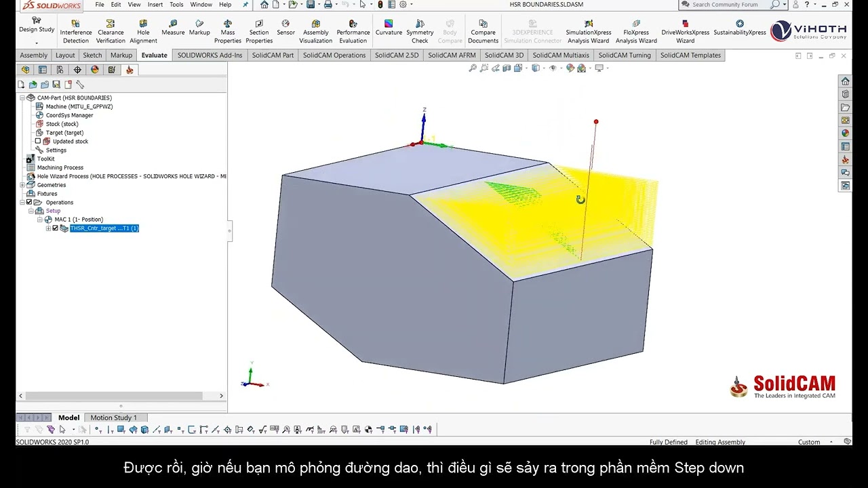Screen dimensions: 868x488
Task: Open the Hole Alignment tool
Action: pyautogui.click(x=143, y=32)
